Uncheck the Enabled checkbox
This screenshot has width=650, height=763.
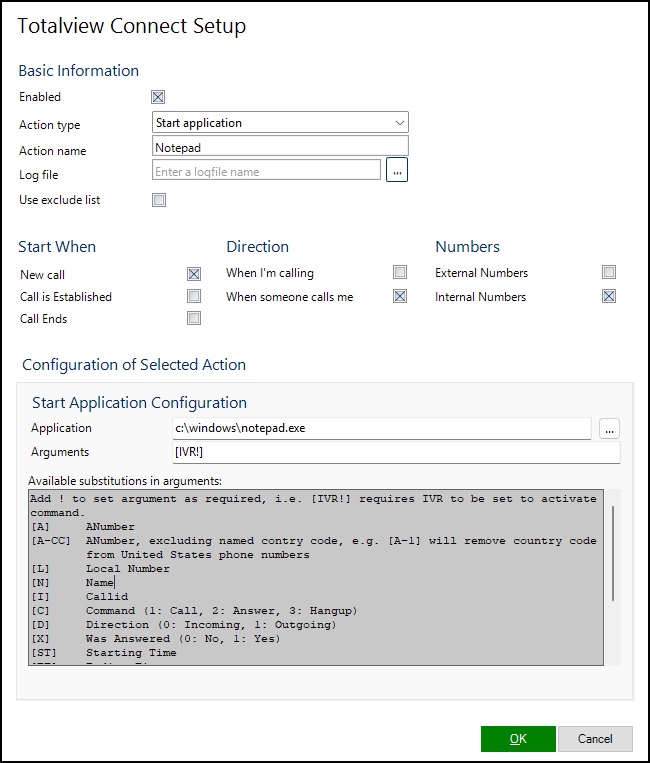click(158, 97)
